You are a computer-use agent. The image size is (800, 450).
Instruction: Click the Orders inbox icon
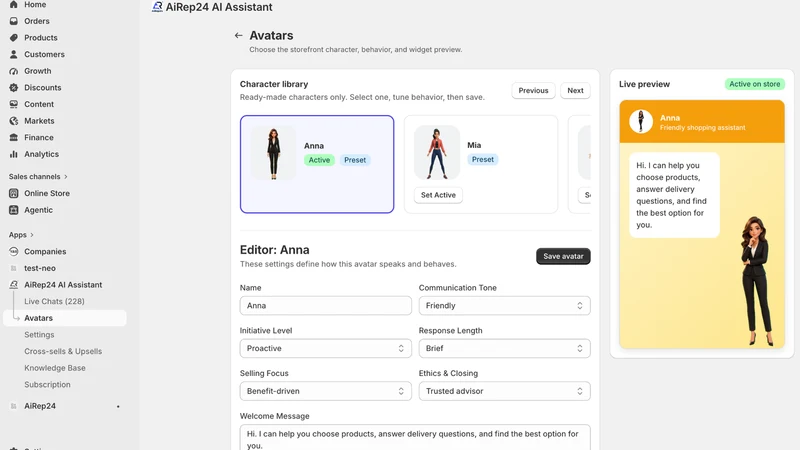(x=14, y=21)
